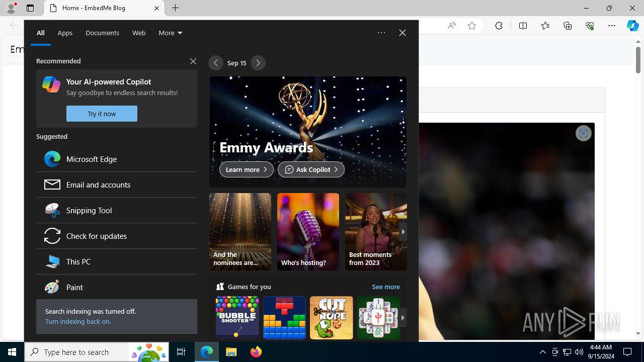Click Learn more about Emmy Awards
The height and width of the screenshot is (362, 644).
(247, 169)
